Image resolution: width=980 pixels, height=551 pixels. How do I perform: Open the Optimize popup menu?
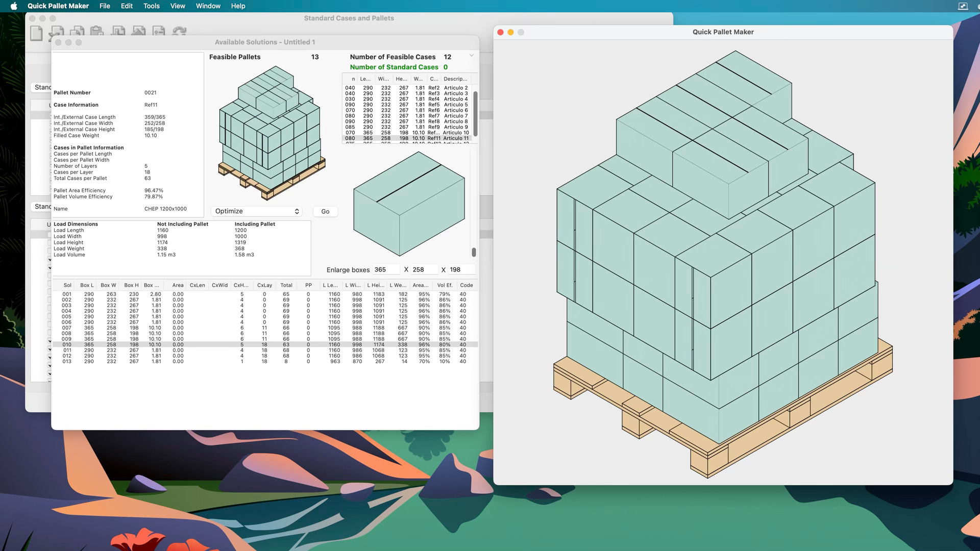[256, 211]
